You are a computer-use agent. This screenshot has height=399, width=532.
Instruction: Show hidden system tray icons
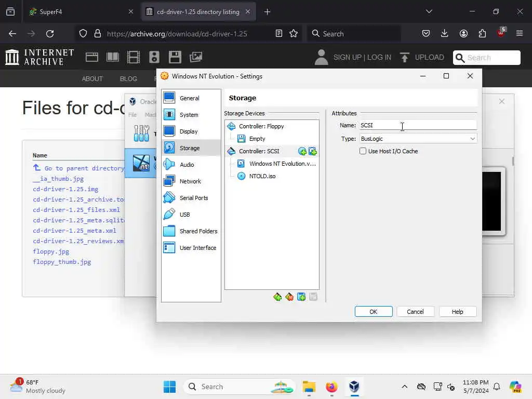pyautogui.click(x=404, y=387)
